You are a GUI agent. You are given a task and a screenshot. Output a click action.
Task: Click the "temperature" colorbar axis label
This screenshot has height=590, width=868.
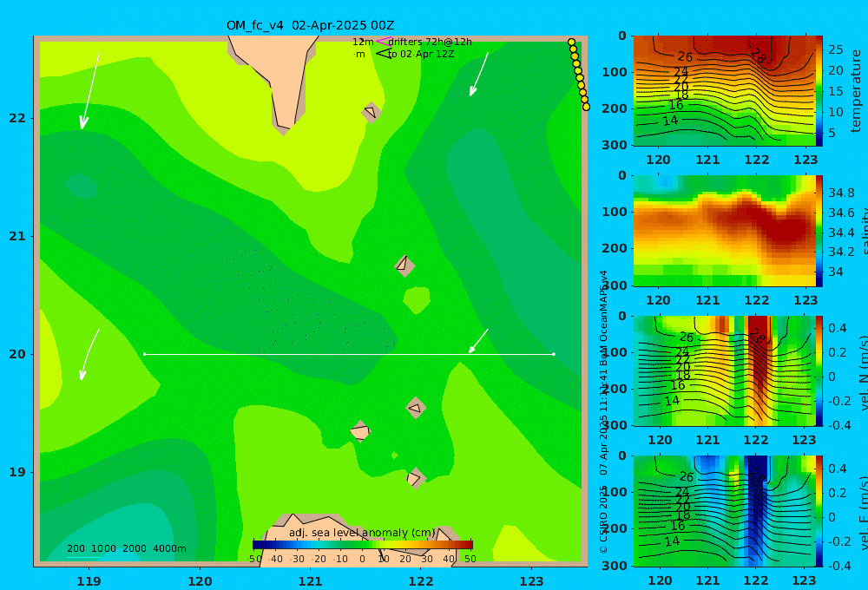pos(856,91)
